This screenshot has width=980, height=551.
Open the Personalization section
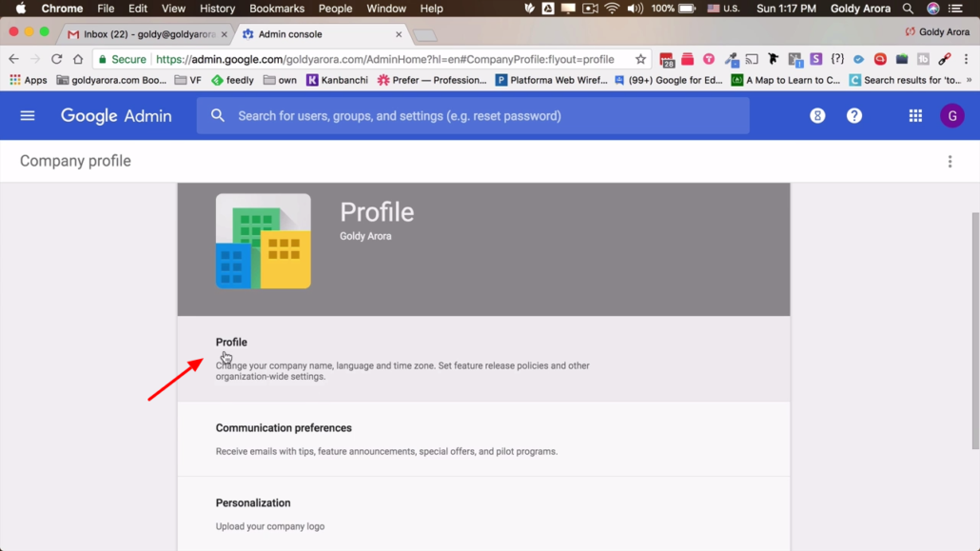tap(483, 514)
